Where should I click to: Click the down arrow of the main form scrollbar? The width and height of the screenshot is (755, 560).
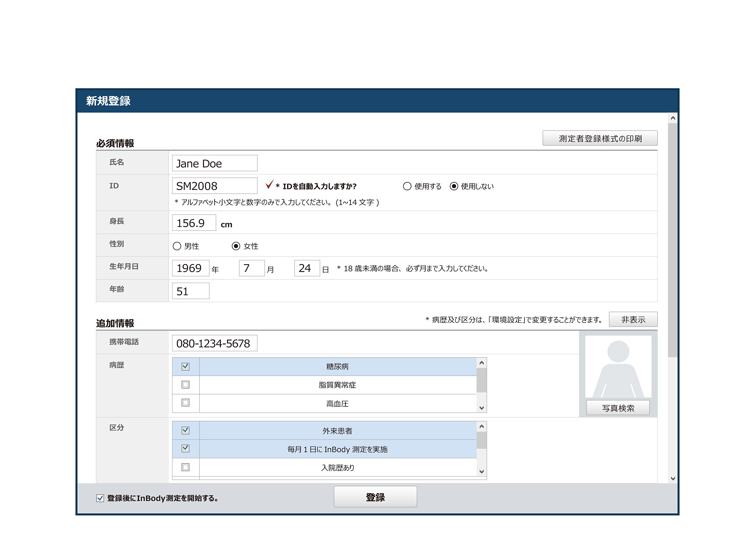(x=673, y=478)
